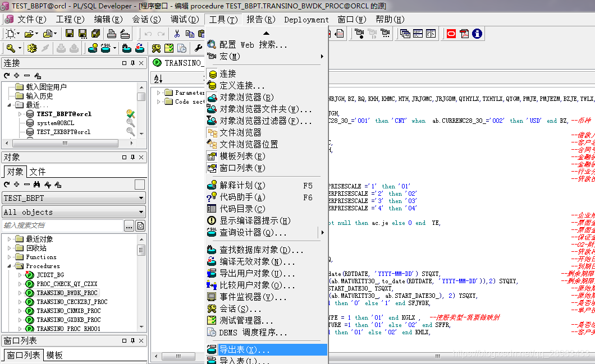Select TRANSINO_CKMXB_PROC procedure
This screenshot has width=595, height=364.
[x=68, y=311]
